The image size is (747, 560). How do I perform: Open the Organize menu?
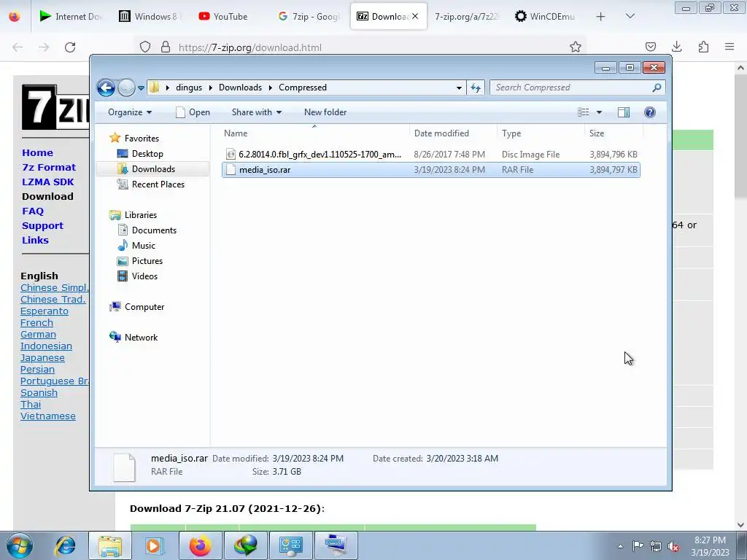click(x=130, y=112)
